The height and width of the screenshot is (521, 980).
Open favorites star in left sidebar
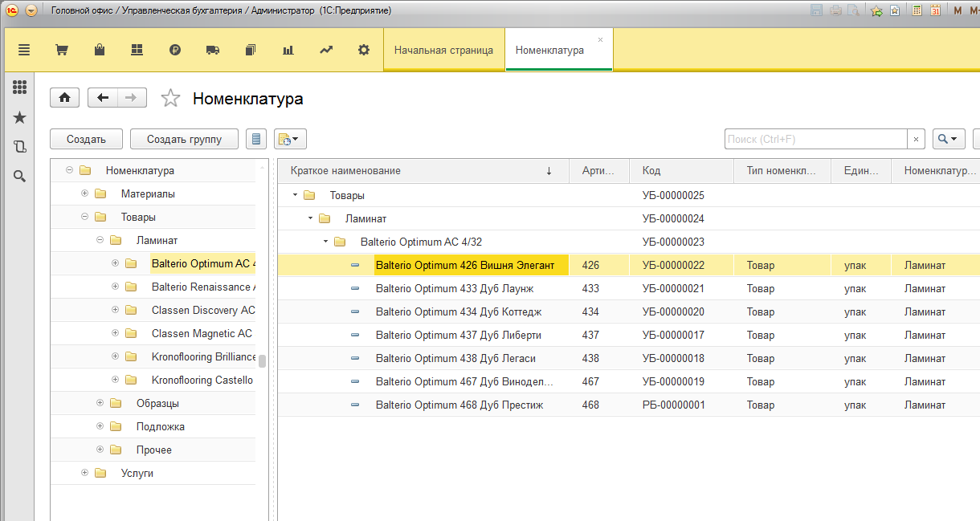coord(20,117)
